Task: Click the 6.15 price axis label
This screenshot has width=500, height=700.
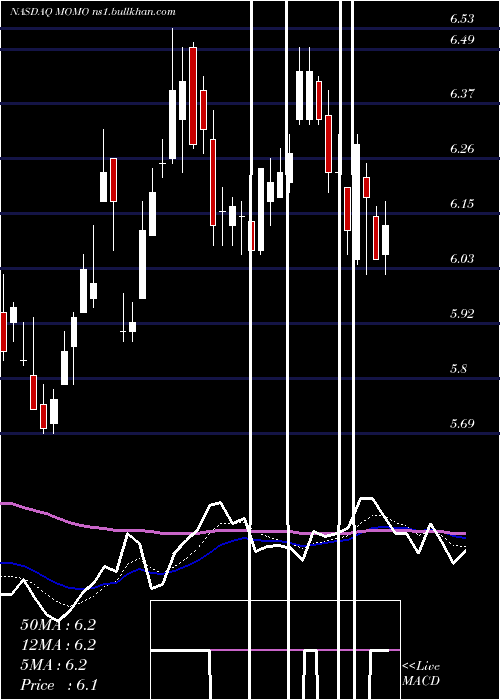Action: point(462,204)
